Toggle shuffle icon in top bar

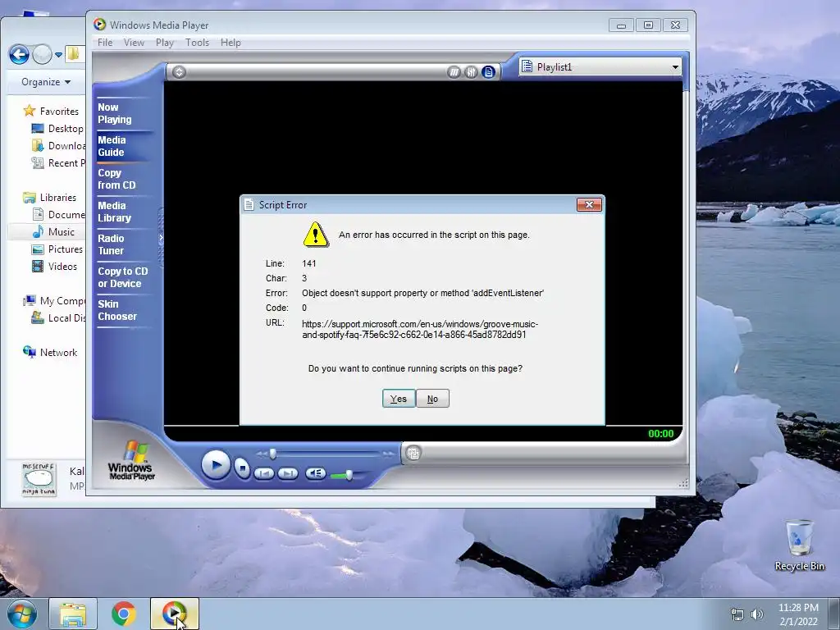(x=454, y=72)
